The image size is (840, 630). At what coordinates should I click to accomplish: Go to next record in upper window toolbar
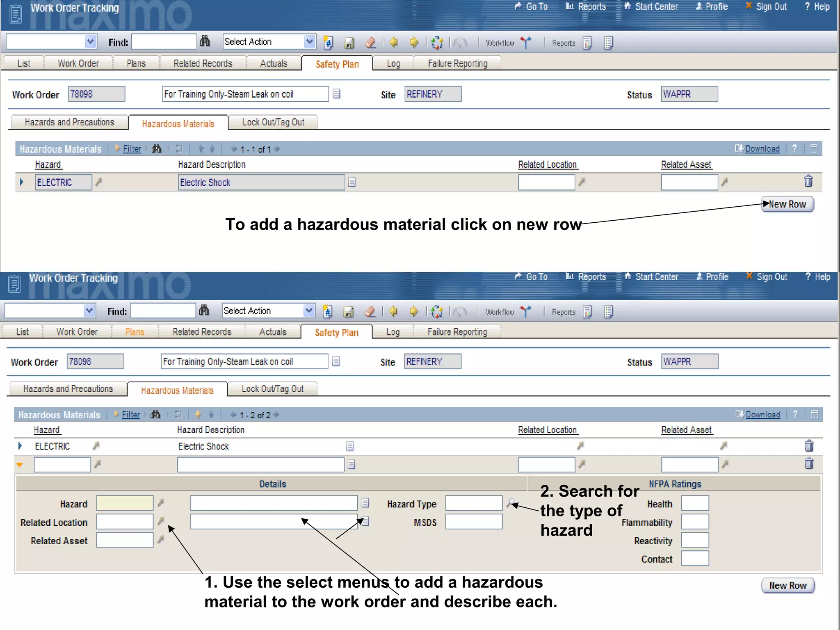414,42
